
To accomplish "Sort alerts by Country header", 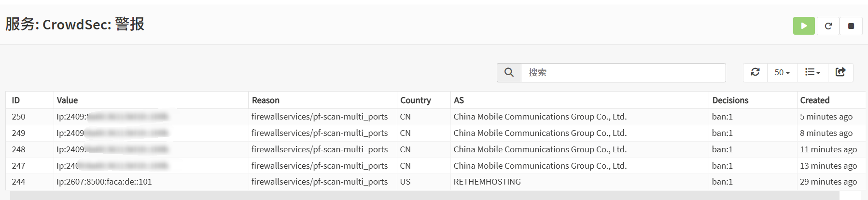I will (415, 100).
